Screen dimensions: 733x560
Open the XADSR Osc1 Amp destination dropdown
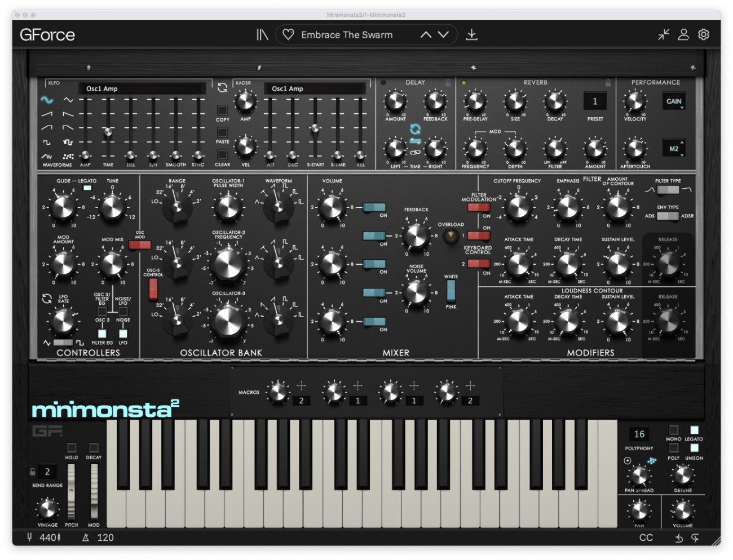click(316, 88)
